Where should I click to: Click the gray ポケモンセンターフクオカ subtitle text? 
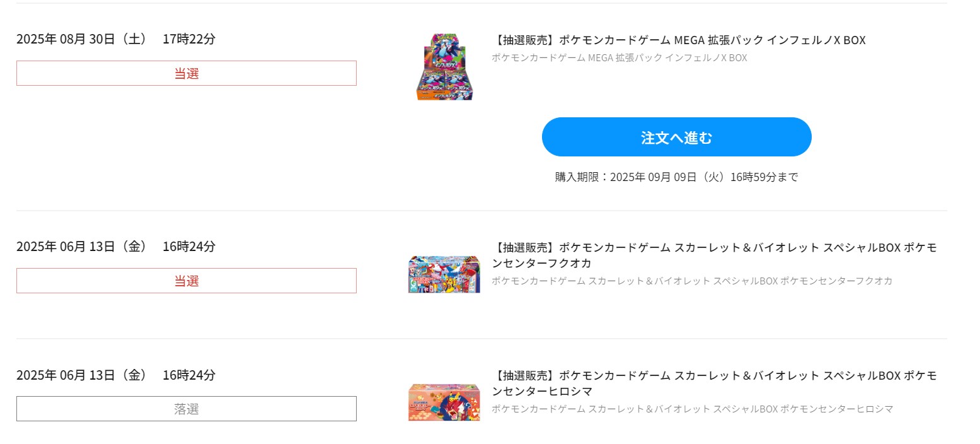coord(691,281)
